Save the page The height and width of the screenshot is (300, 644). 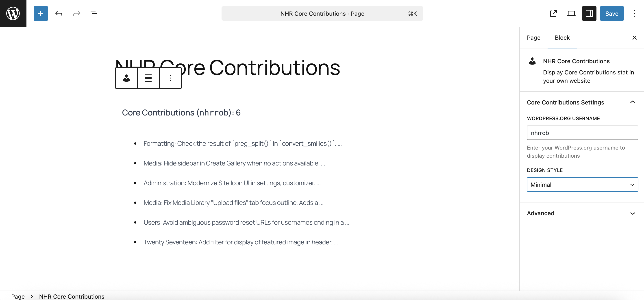612,13
